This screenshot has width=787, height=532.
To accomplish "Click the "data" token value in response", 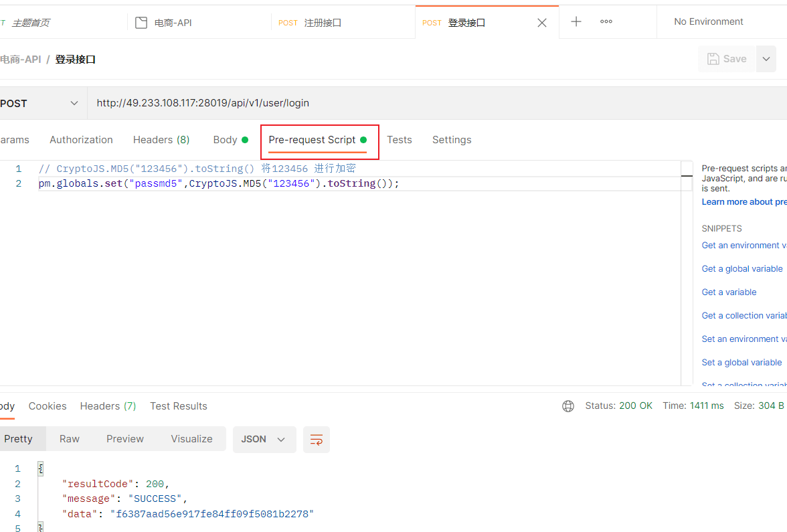I will tap(211, 514).
